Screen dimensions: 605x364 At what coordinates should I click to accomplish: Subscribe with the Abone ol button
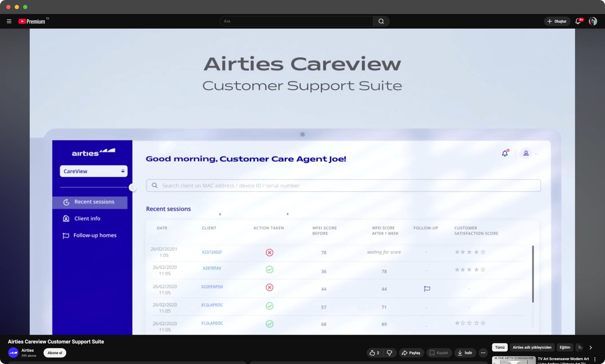(55, 353)
